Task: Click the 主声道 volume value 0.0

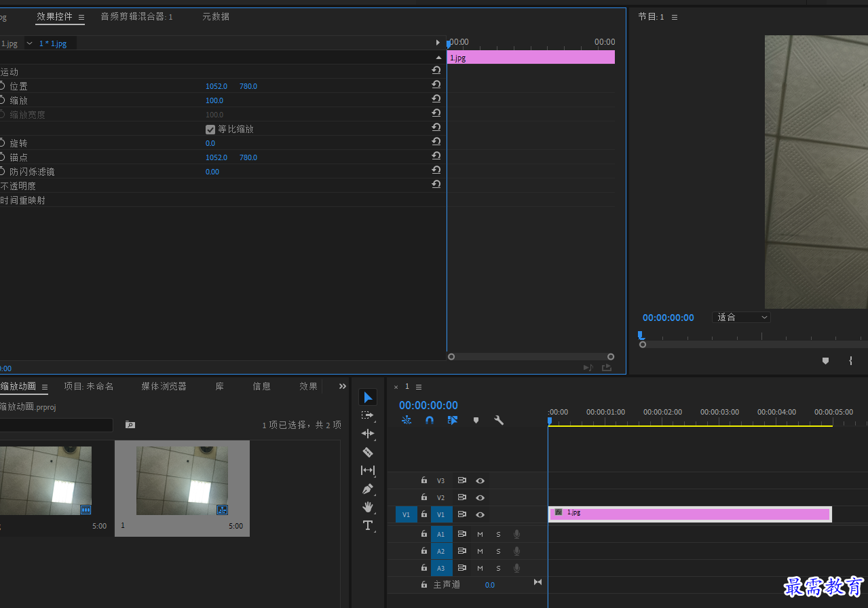Action: pos(490,585)
